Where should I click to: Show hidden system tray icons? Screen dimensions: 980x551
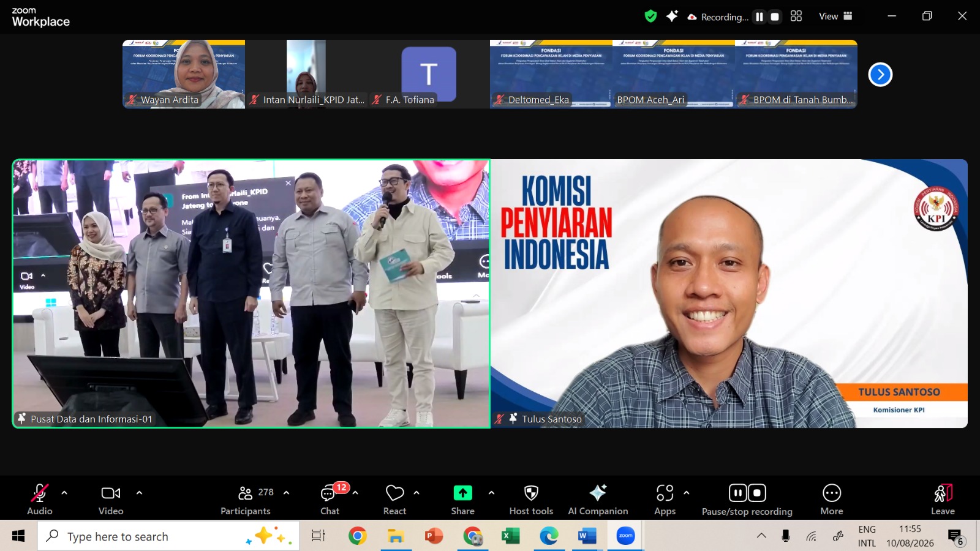coord(761,536)
